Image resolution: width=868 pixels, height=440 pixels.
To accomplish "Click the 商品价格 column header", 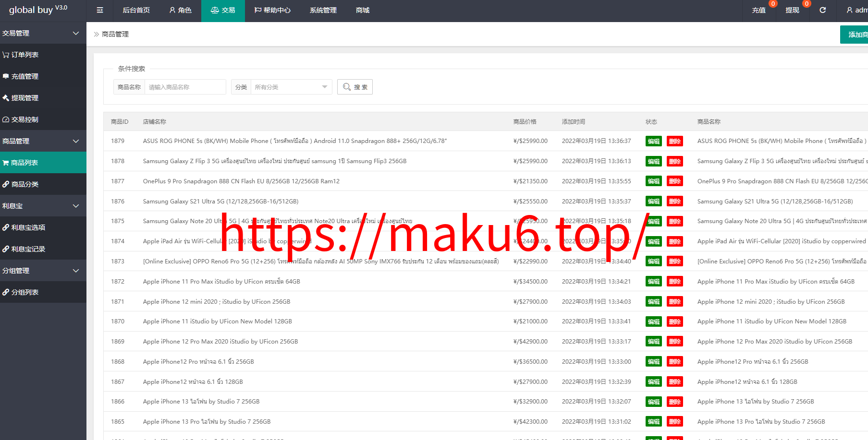I will (x=525, y=122).
